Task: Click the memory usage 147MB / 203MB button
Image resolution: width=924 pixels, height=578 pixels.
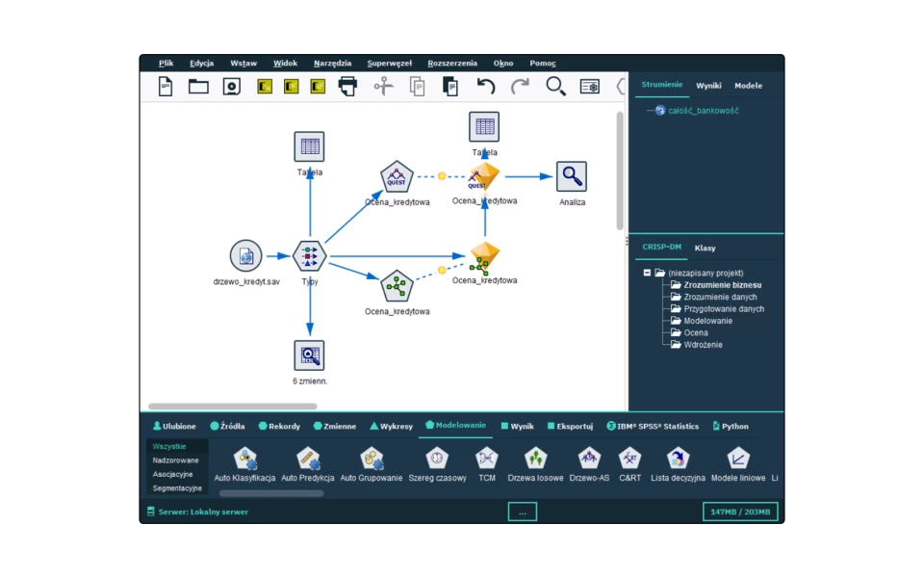Action: [x=740, y=512]
